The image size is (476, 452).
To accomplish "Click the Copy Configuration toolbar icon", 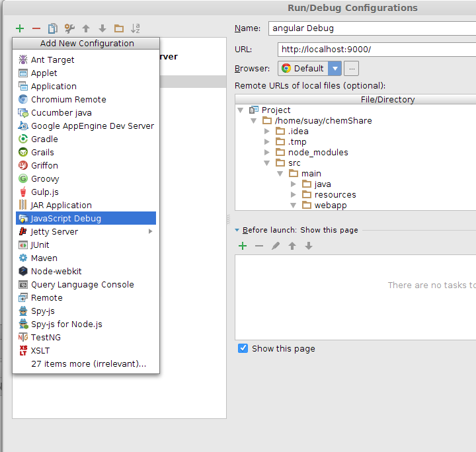I will tap(53, 28).
